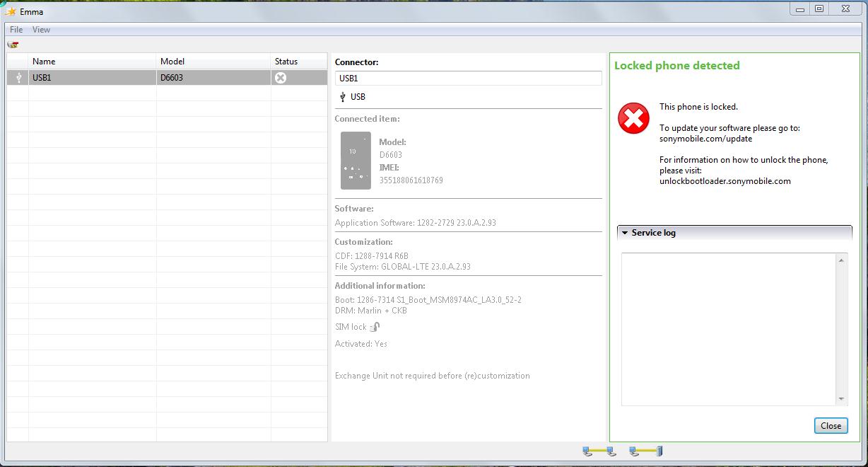868x467 pixels.
Task: Collapse the Service log section
Action: pos(625,233)
